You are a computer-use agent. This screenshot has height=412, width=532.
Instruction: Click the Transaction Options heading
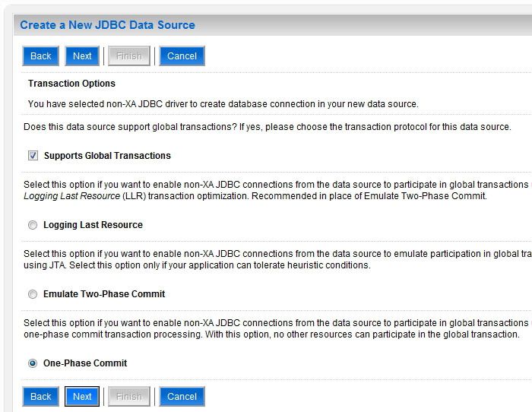tap(71, 84)
